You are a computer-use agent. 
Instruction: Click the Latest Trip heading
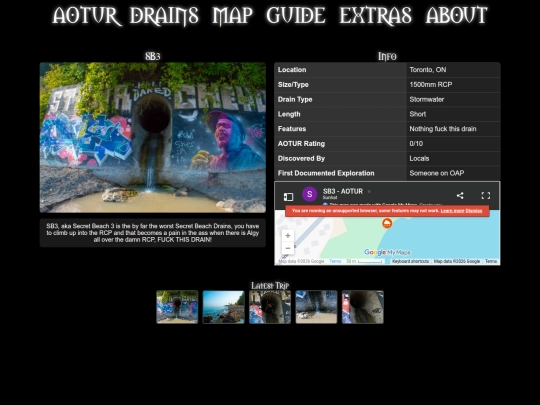(x=270, y=285)
